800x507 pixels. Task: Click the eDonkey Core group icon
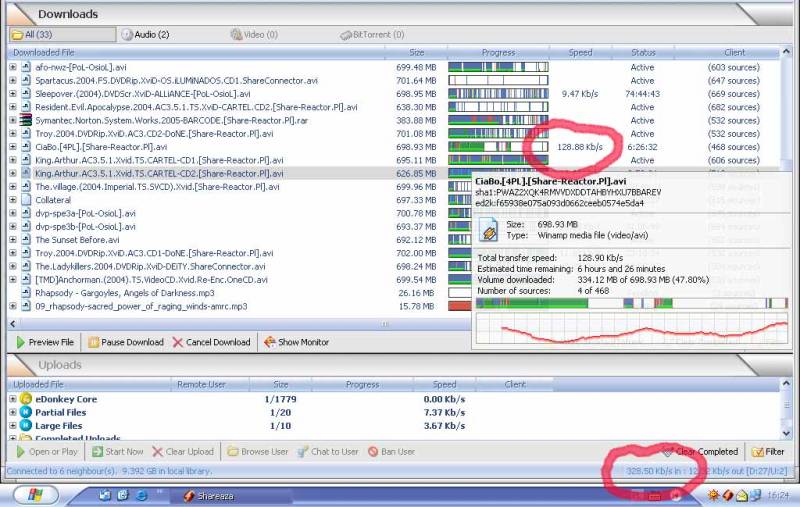click(27, 399)
